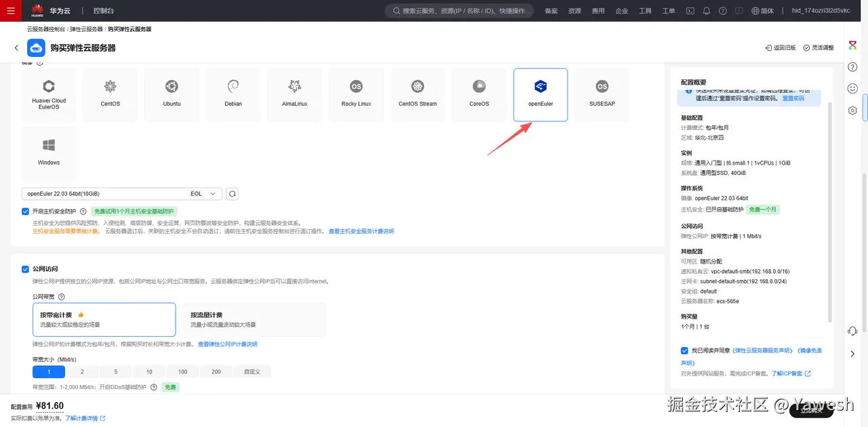The image size is (868, 427).
Task: Open the top bar help question icon
Action: 723,11
